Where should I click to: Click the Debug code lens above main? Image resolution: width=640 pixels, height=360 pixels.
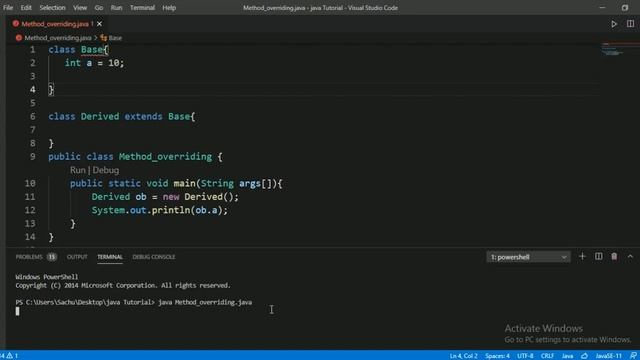click(x=106, y=170)
